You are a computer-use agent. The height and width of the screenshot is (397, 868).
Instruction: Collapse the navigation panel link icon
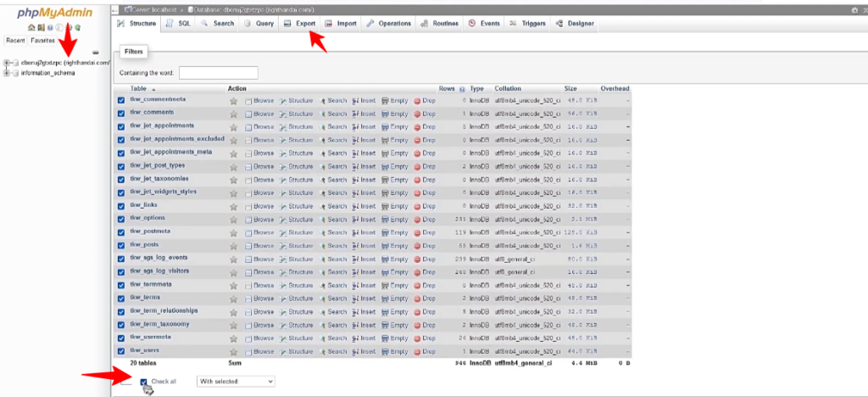[96, 53]
